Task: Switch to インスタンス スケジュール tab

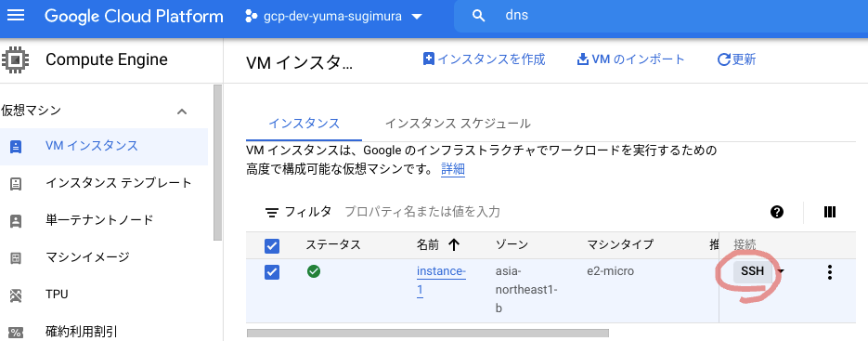Action: click(x=458, y=124)
